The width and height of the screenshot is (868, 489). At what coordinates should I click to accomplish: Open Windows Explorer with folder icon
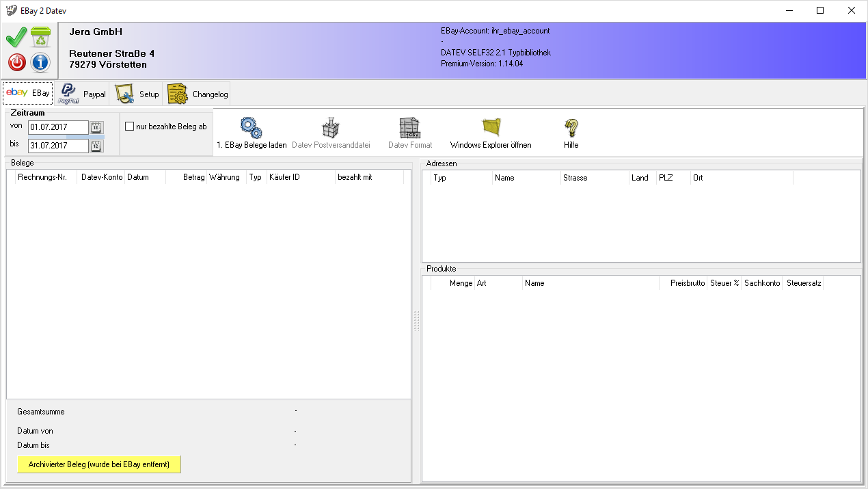coord(491,128)
